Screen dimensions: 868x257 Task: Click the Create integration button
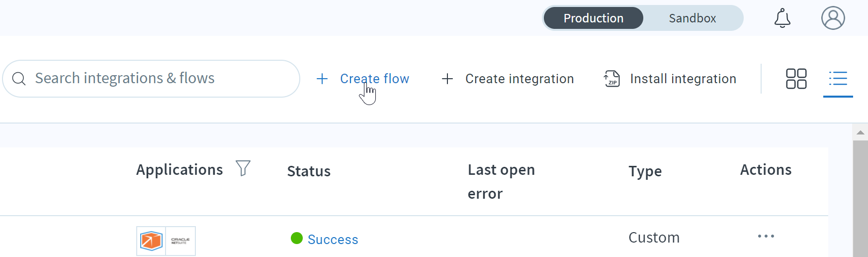[508, 79]
